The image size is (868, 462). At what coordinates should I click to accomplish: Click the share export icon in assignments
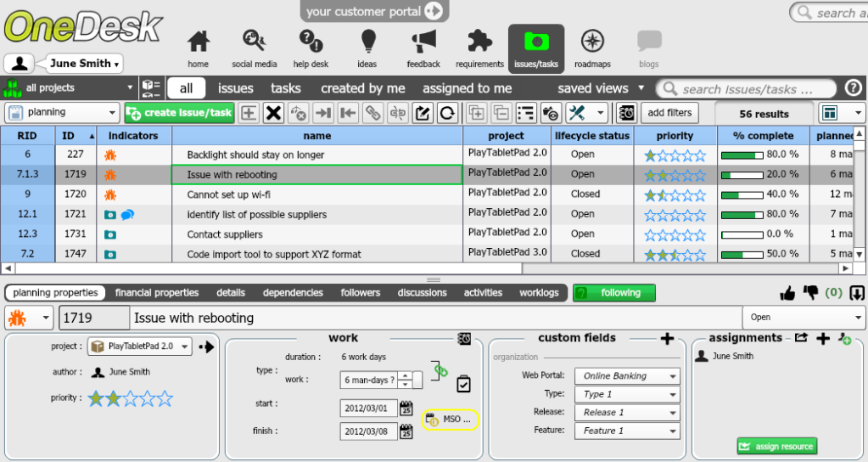coord(801,337)
